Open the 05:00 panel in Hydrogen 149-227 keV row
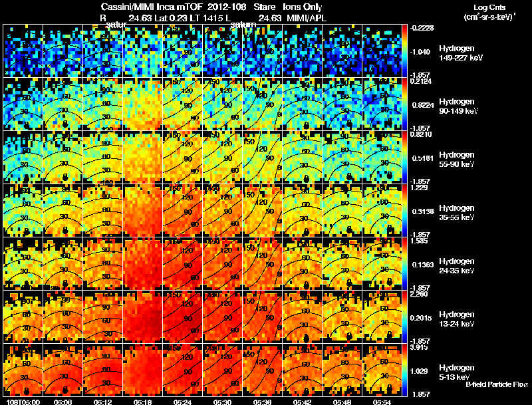This screenshot has height=405, width=532. (x=23, y=51)
